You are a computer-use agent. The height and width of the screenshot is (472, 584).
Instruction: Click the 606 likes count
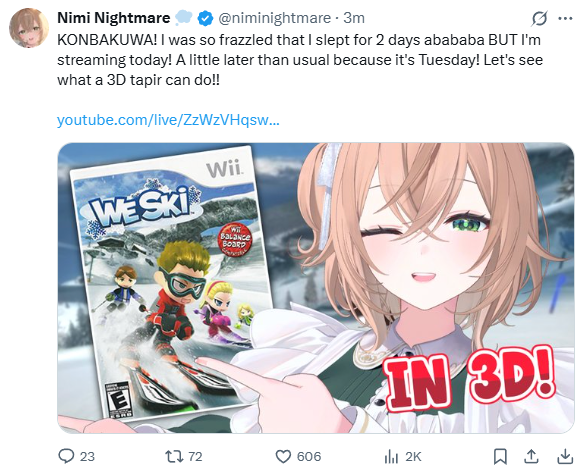(309, 456)
